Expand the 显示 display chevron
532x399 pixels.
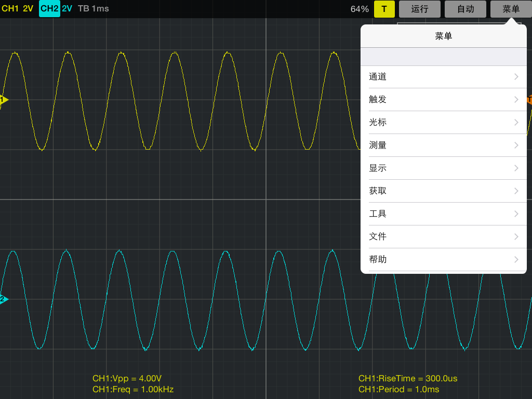tap(516, 168)
